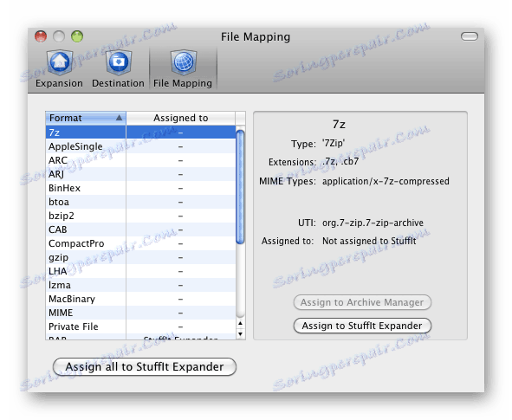Click Assign all to StuffIt Expander
This screenshot has width=512, height=420.
click(x=145, y=367)
